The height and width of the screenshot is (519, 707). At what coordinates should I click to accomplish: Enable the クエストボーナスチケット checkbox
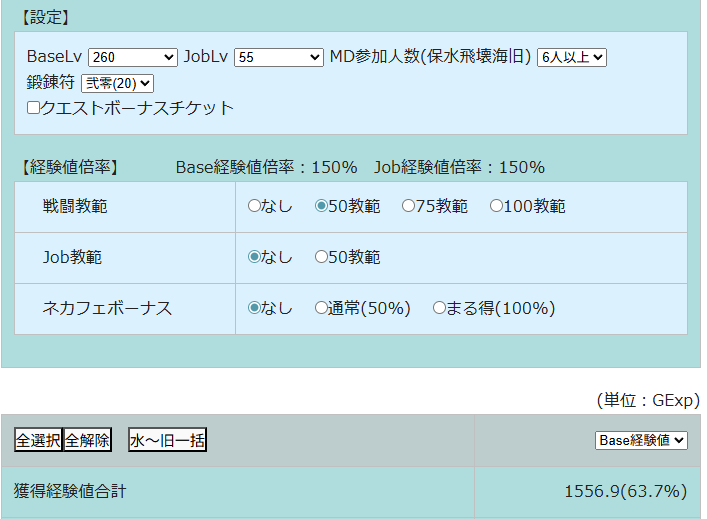[33, 108]
